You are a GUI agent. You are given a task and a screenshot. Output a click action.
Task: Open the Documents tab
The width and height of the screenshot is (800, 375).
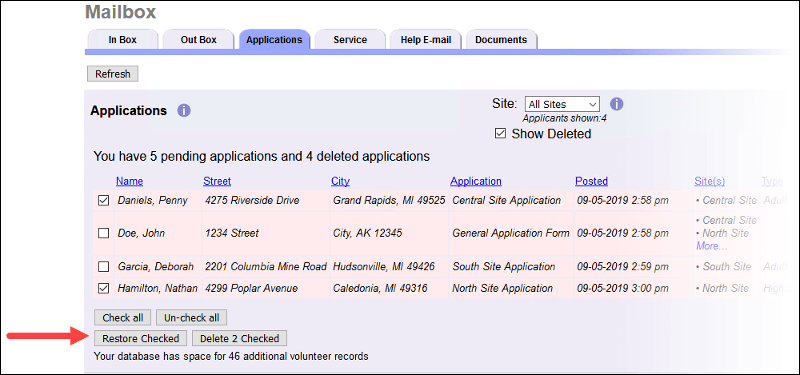click(501, 40)
